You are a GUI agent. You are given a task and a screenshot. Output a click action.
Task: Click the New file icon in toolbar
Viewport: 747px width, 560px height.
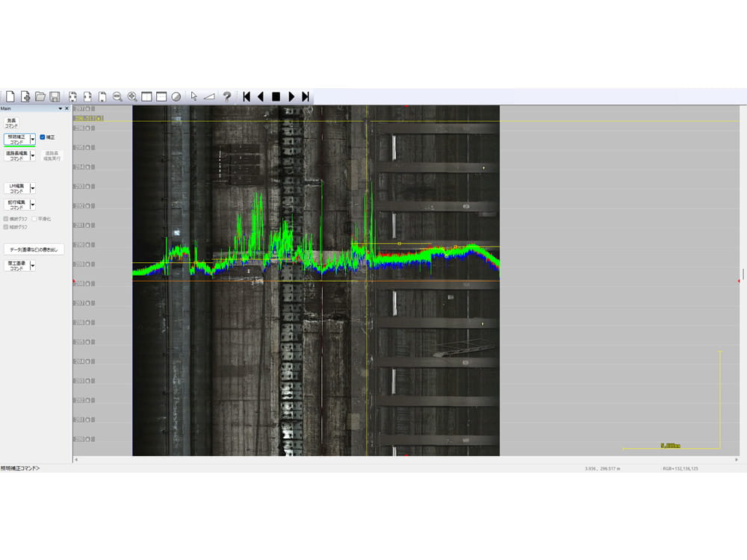10,96
